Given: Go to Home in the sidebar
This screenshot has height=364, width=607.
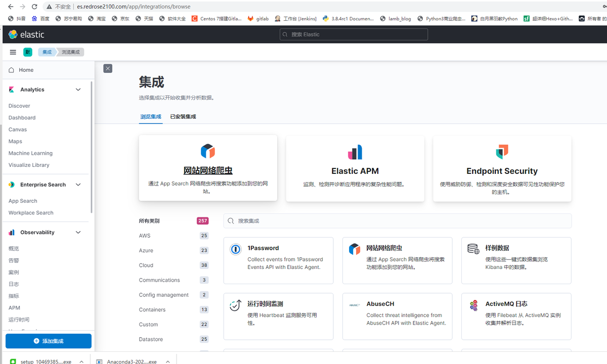Looking at the screenshot, I should click(x=26, y=70).
